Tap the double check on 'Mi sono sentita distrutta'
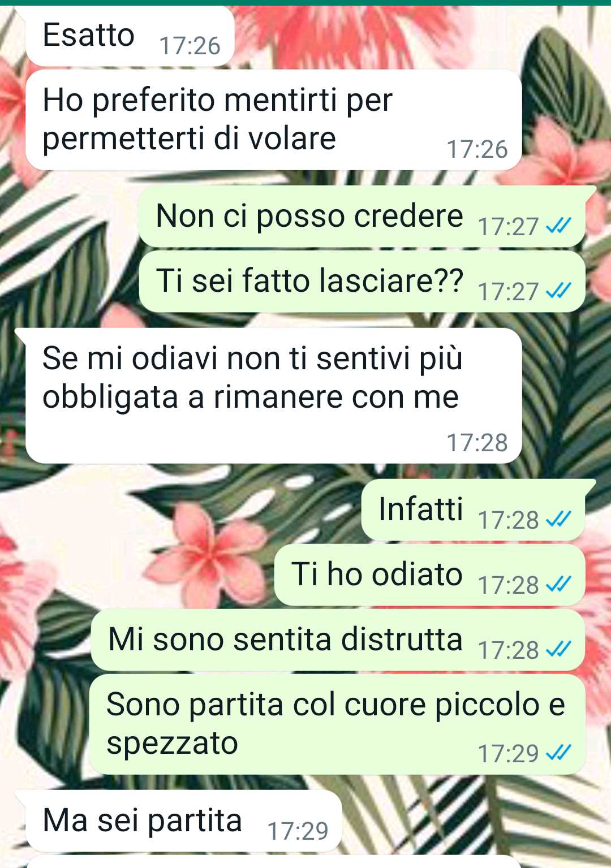 [558, 649]
